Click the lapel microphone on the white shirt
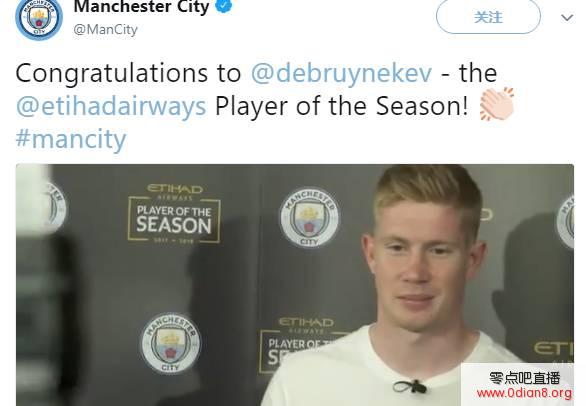 [410, 386]
